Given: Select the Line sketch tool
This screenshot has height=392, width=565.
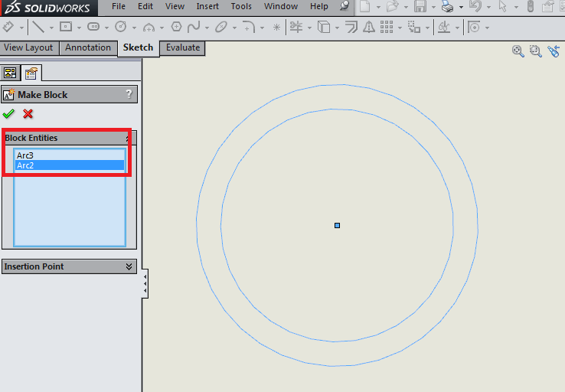Looking at the screenshot, I should coord(38,27).
